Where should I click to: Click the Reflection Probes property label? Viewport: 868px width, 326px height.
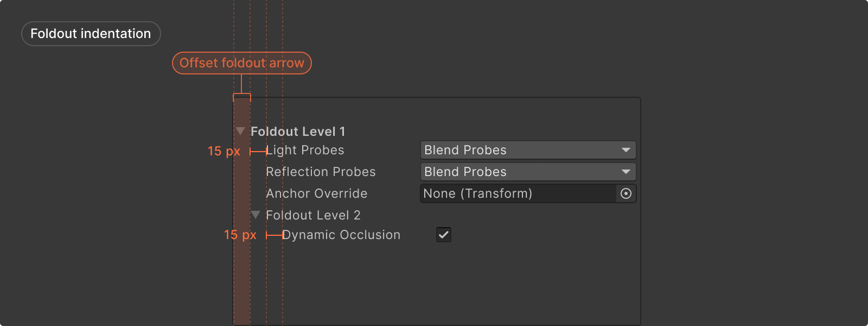tap(321, 172)
